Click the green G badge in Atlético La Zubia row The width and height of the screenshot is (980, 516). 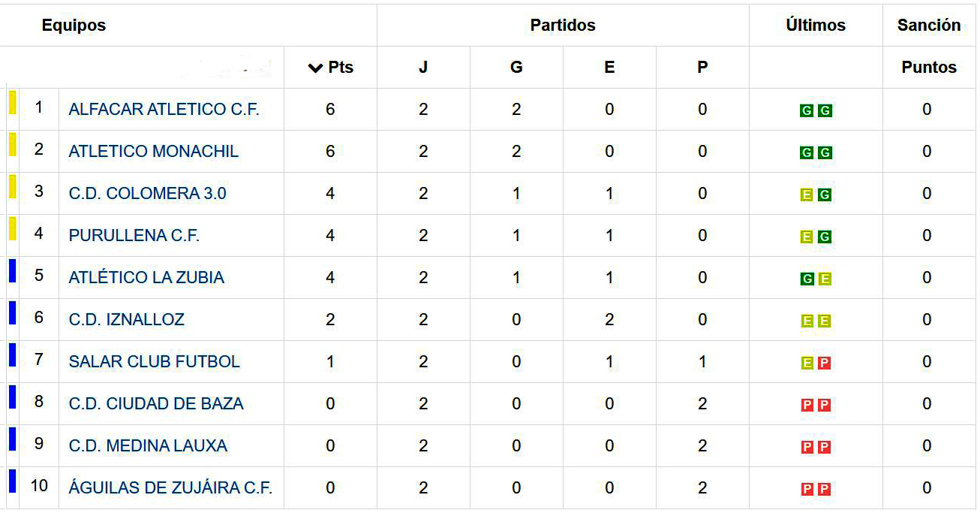(807, 279)
